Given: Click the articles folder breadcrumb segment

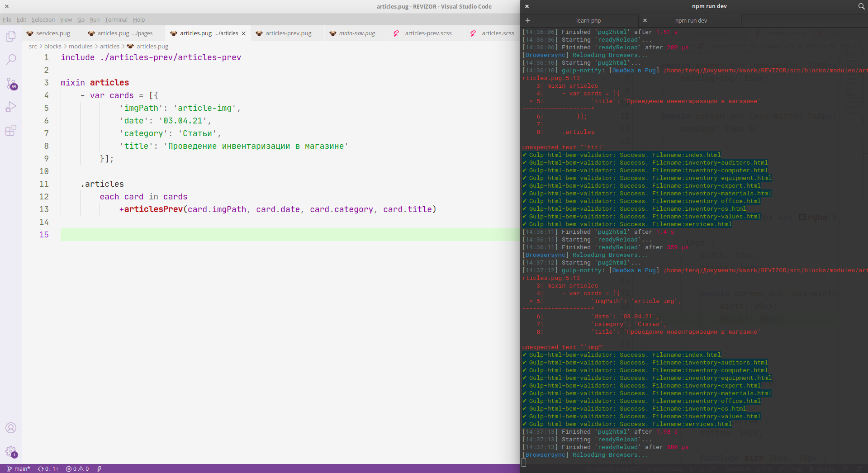Looking at the screenshot, I should coord(109,47).
